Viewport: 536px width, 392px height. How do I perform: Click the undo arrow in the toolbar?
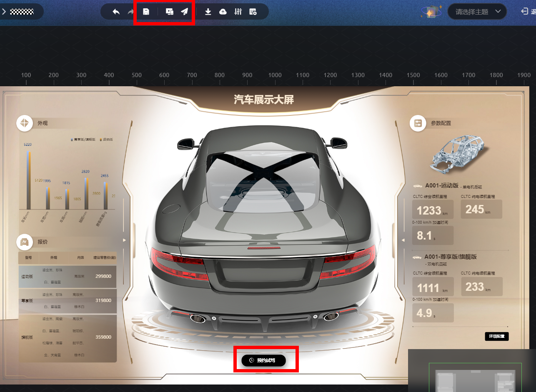tap(116, 12)
